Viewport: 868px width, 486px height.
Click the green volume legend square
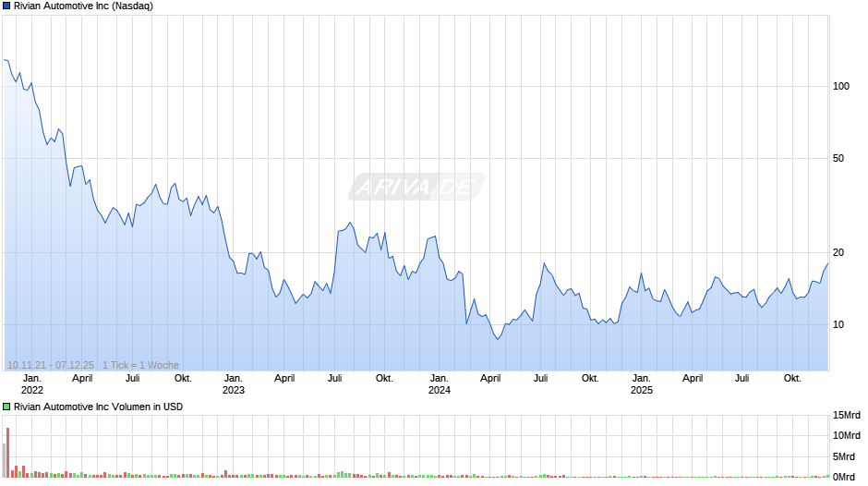point(6,407)
